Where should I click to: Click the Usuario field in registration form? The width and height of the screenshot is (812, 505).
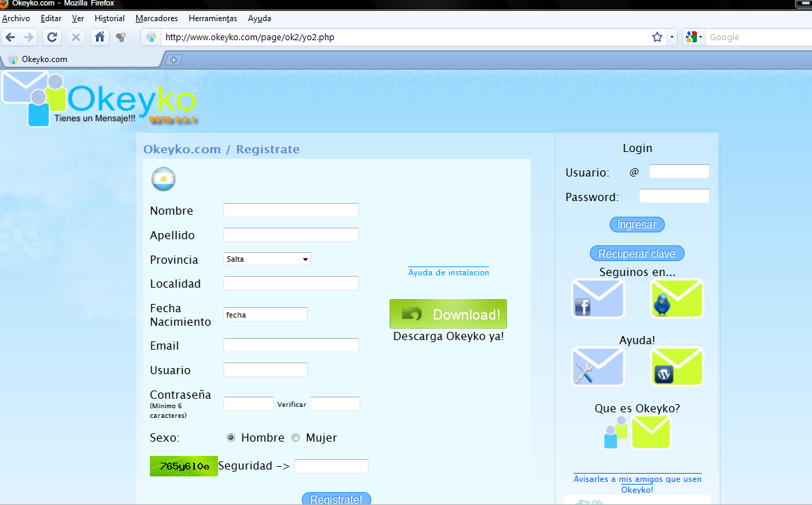(x=266, y=370)
